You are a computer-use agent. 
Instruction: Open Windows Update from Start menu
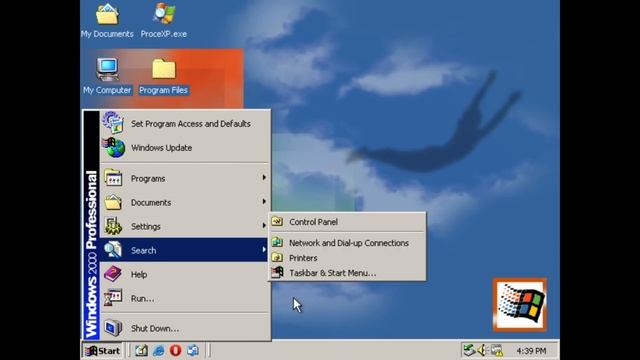point(185,148)
